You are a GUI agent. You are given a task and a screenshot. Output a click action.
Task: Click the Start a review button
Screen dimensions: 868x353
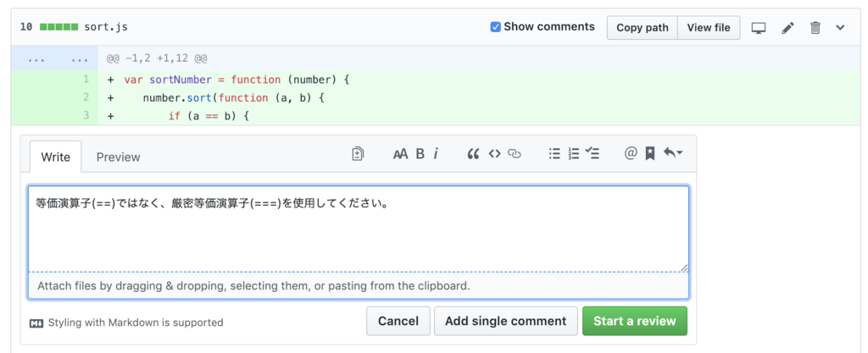point(634,321)
